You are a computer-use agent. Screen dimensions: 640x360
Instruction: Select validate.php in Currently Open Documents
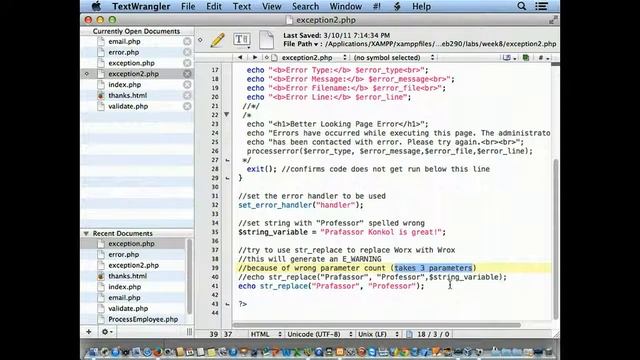tap(128, 106)
